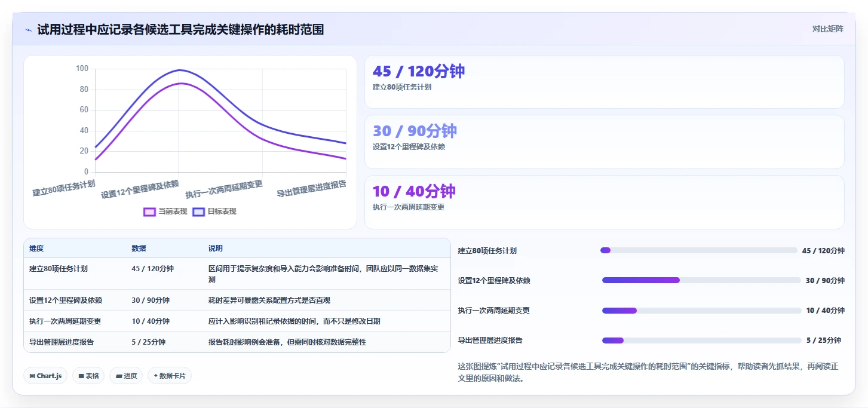Click description starting 应计入影响识别

(294, 321)
